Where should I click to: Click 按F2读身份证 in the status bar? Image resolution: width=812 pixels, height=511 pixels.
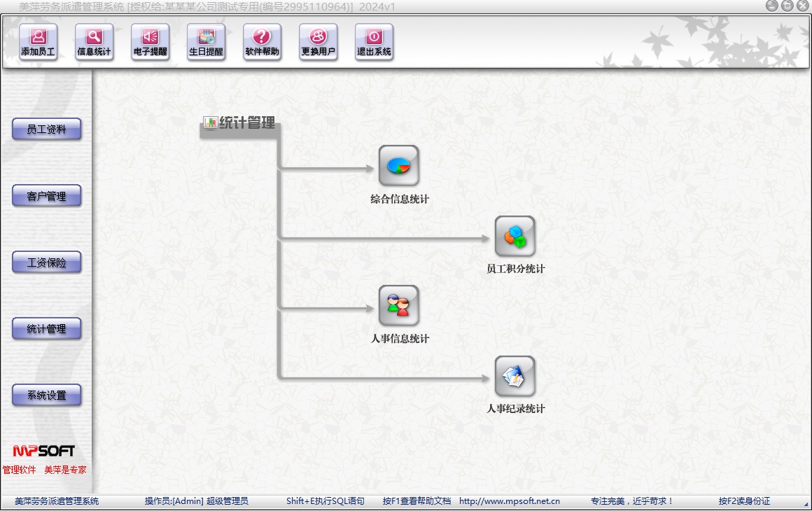[x=744, y=501]
